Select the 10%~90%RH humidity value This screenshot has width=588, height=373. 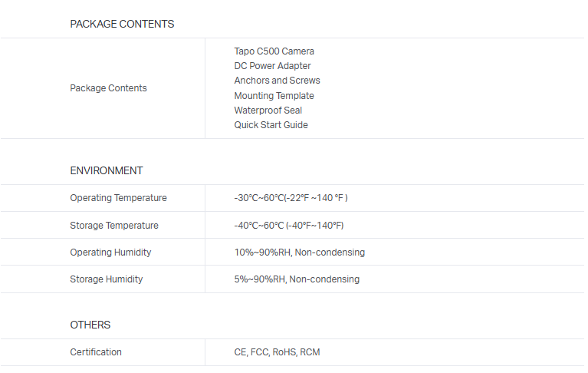click(299, 253)
